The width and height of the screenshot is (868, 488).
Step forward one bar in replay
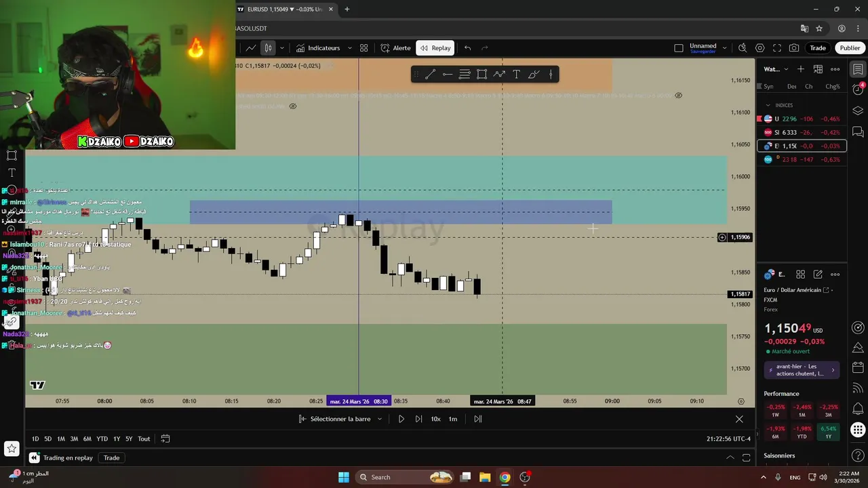pyautogui.click(x=418, y=419)
